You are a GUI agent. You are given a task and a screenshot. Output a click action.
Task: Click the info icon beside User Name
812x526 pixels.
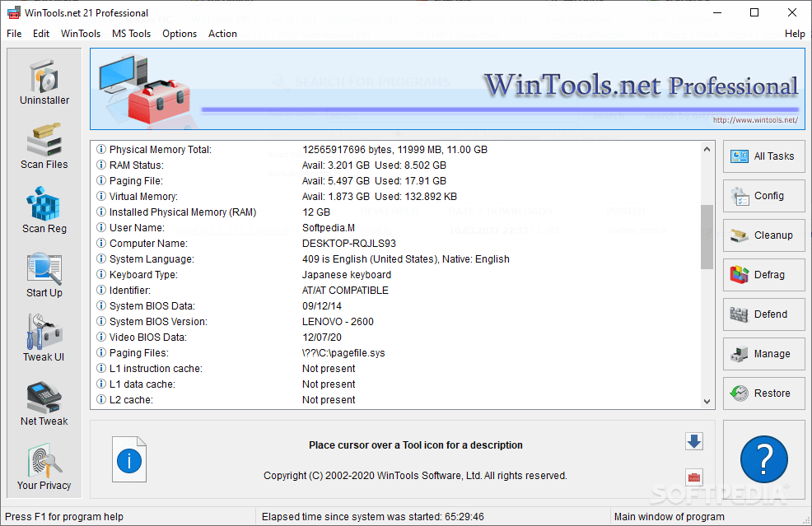click(x=101, y=228)
